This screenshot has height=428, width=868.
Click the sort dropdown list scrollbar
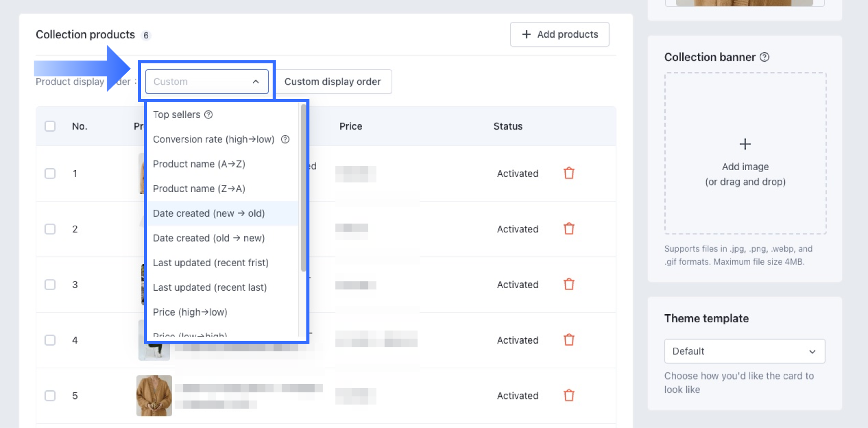(303, 188)
